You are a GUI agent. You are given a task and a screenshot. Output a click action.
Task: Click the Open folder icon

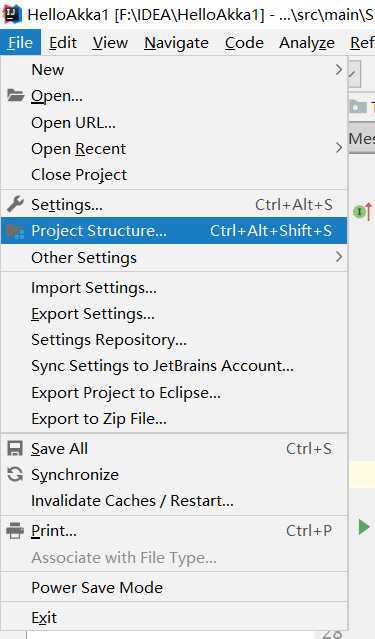[15, 96]
